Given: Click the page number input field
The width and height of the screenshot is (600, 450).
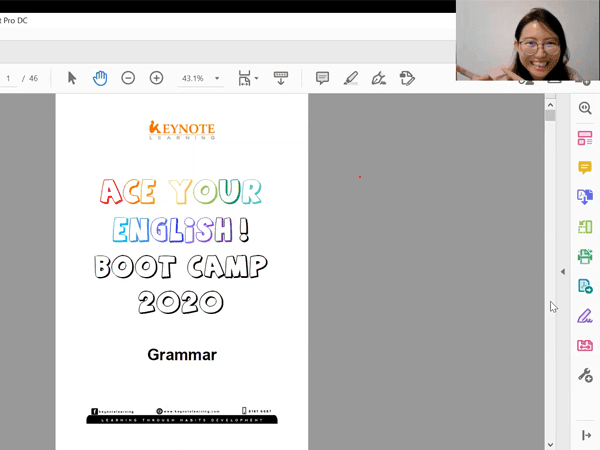Looking at the screenshot, I should [x=8, y=78].
